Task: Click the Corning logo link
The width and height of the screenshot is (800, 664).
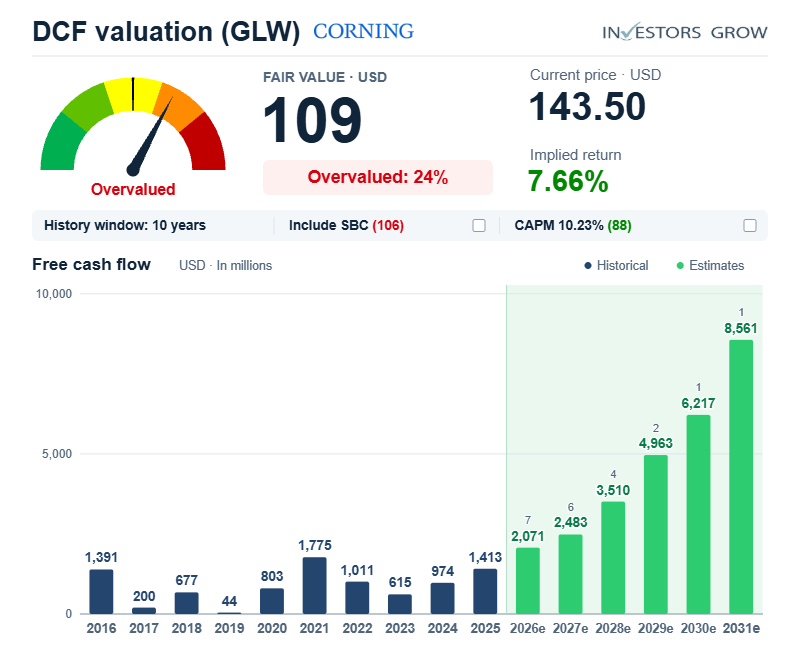Action: coord(363,32)
